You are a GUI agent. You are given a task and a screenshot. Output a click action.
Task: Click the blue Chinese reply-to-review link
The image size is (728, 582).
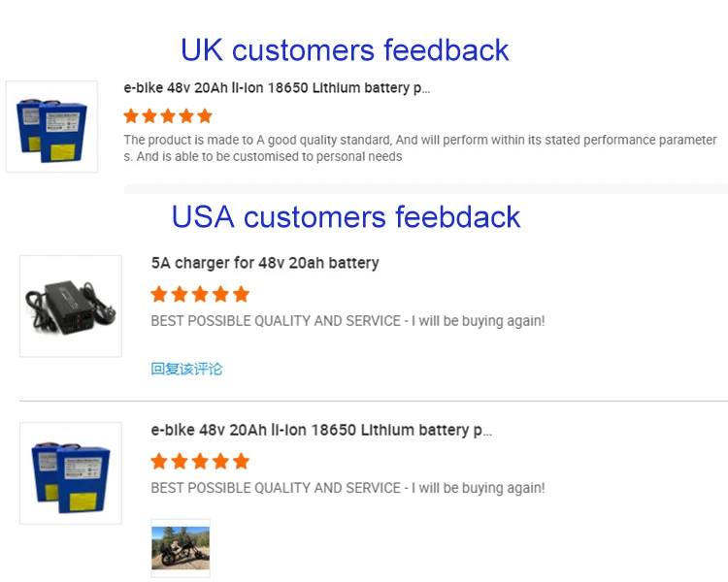point(186,369)
